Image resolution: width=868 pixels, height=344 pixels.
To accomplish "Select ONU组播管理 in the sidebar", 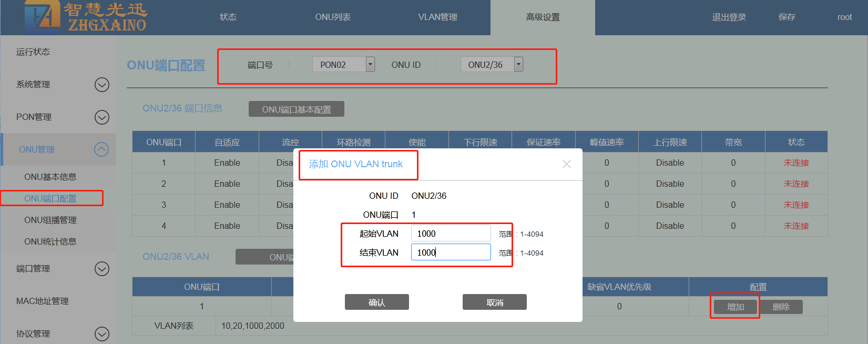I will tap(50, 220).
